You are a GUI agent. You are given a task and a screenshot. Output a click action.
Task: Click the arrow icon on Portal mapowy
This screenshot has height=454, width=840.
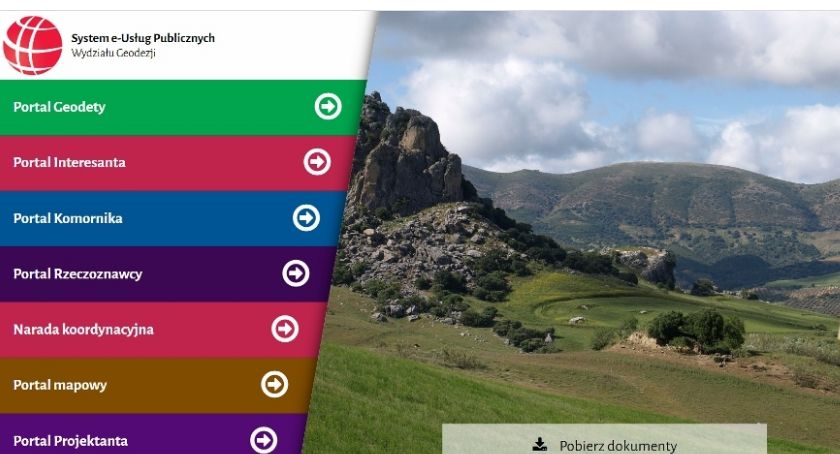274,384
